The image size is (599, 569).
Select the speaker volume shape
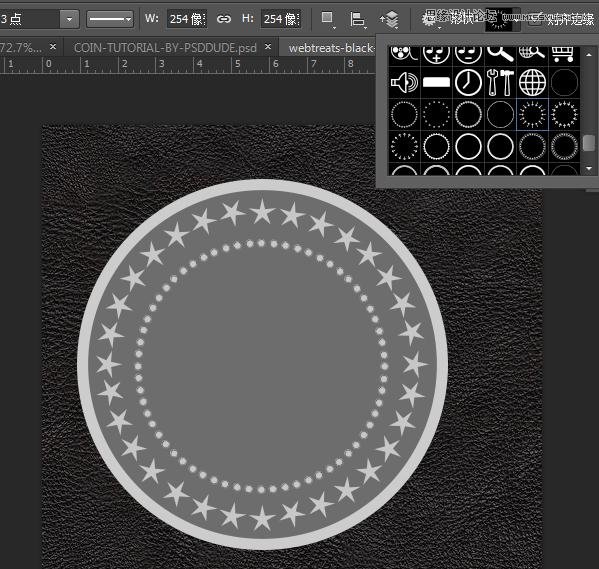pyautogui.click(x=405, y=83)
